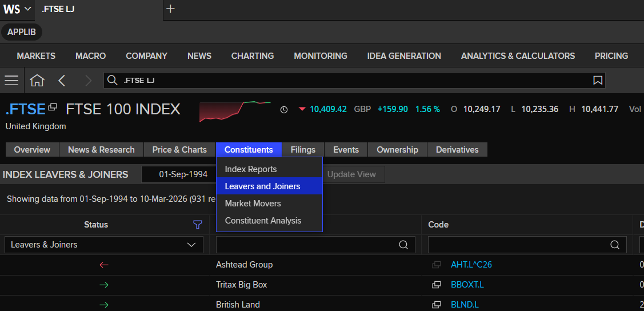The height and width of the screenshot is (311, 644).
Task: Click the Tritax Big Box name cell
Action: (242, 285)
